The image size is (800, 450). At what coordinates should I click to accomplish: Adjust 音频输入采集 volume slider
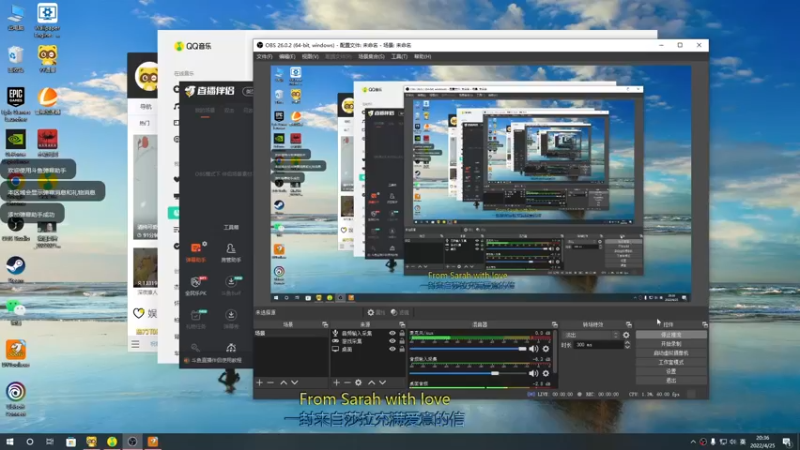click(x=468, y=373)
